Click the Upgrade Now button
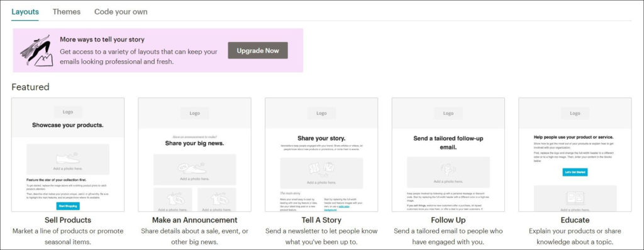 (x=258, y=50)
